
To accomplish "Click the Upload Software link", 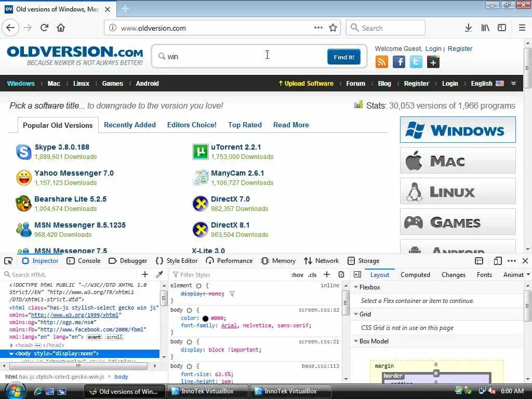I will (305, 84).
